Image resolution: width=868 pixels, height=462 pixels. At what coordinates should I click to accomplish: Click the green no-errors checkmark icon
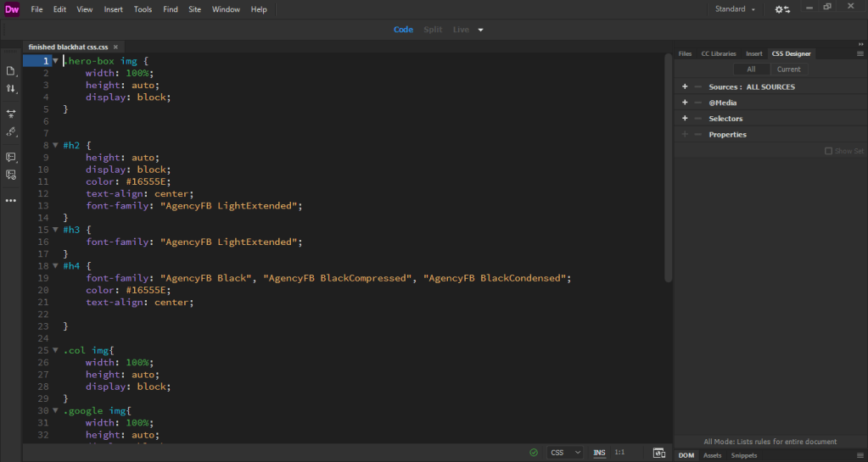534,453
